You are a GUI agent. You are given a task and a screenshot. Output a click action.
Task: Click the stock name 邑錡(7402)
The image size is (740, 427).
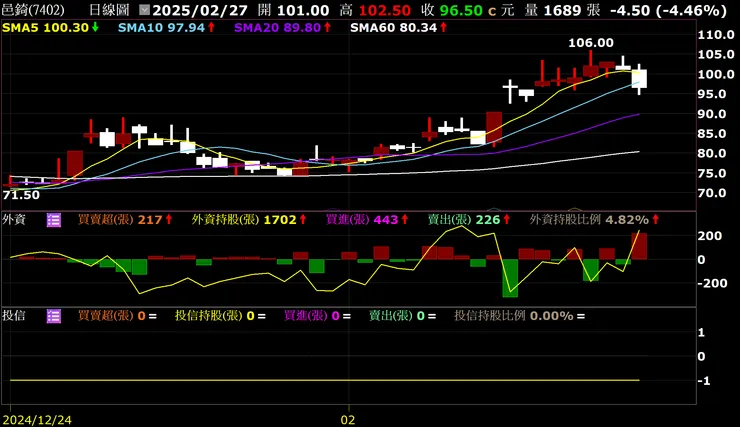[x=33, y=10]
